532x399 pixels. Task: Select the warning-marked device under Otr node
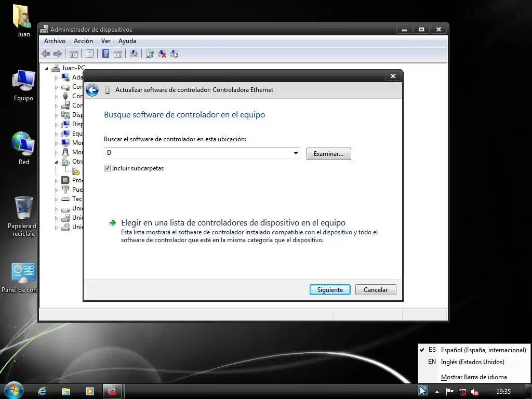(x=76, y=171)
